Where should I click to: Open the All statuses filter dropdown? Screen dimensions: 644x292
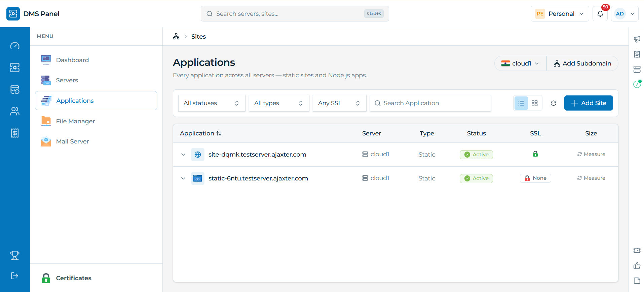(x=212, y=103)
